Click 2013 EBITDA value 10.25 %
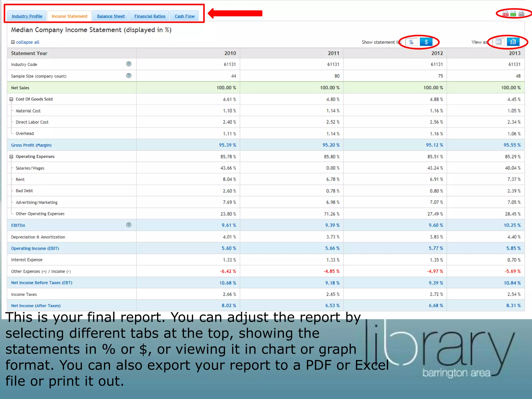 pos(512,225)
